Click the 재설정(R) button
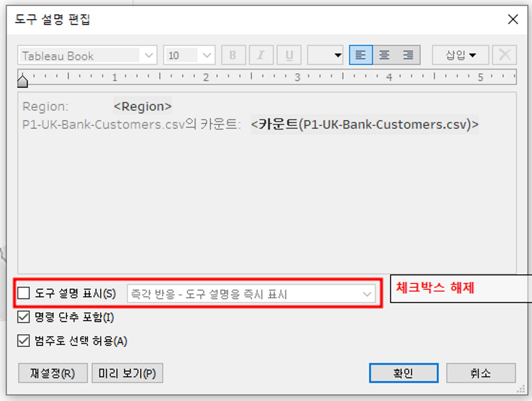Screen dimensions: 532x401 point(53,373)
